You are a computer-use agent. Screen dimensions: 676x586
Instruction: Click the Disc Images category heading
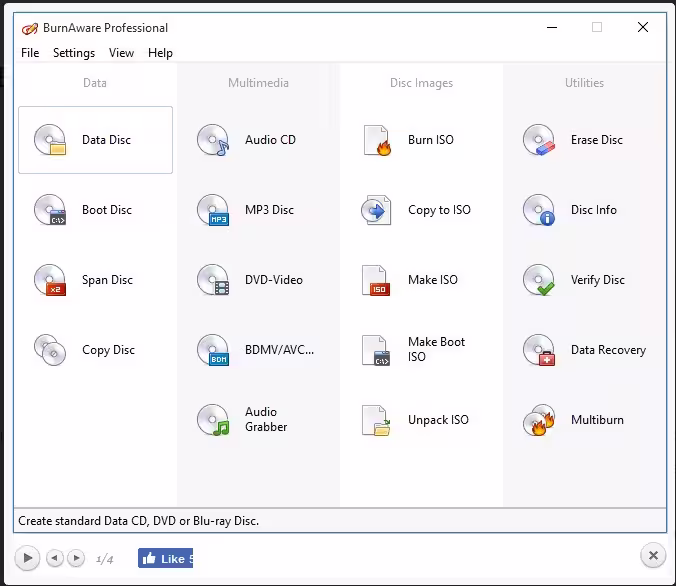pos(421,83)
